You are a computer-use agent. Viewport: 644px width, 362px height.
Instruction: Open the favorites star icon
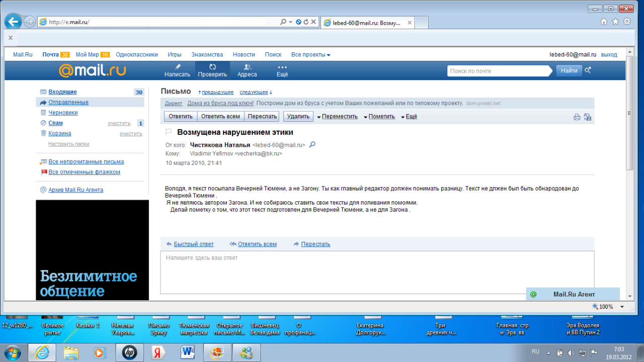pos(615,22)
